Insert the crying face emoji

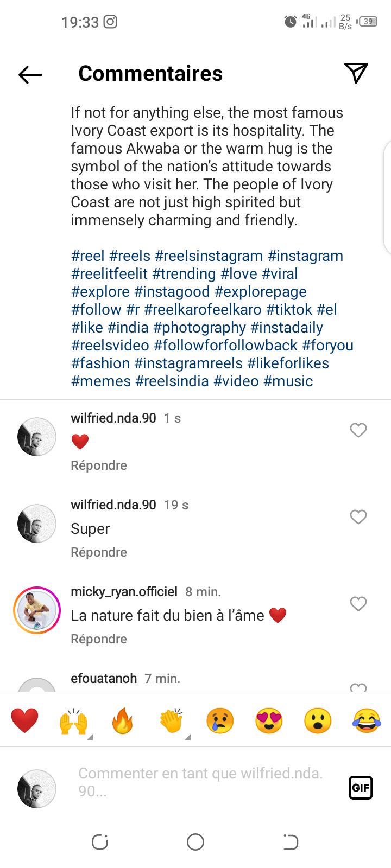point(220,721)
